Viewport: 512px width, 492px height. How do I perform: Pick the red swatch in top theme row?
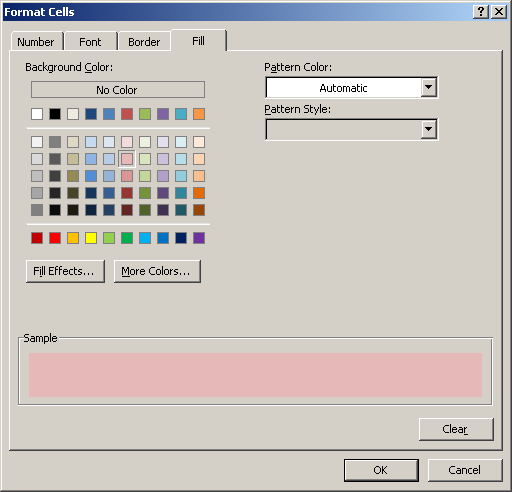pos(127,114)
